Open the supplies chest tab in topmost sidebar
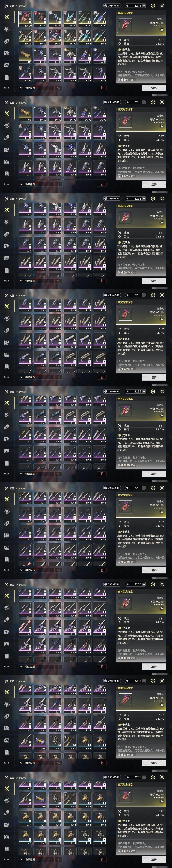The width and height of the screenshot is (172, 868). click(6, 65)
